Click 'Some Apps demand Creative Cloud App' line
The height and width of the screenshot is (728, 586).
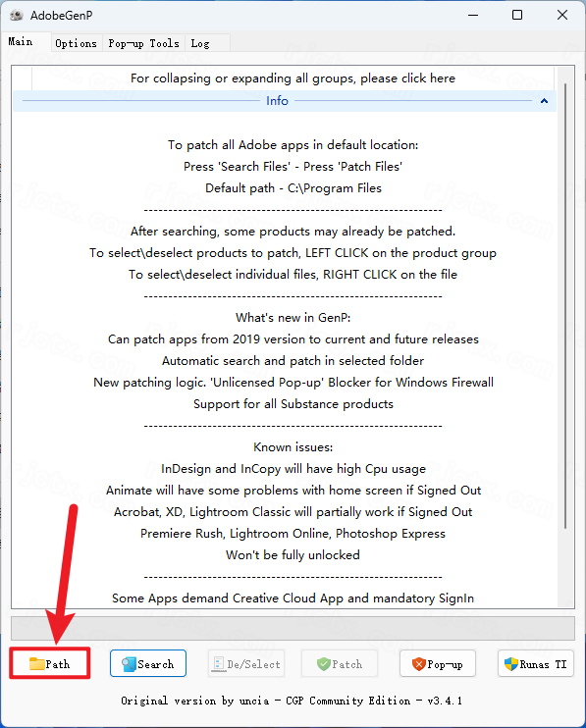click(293, 598)
